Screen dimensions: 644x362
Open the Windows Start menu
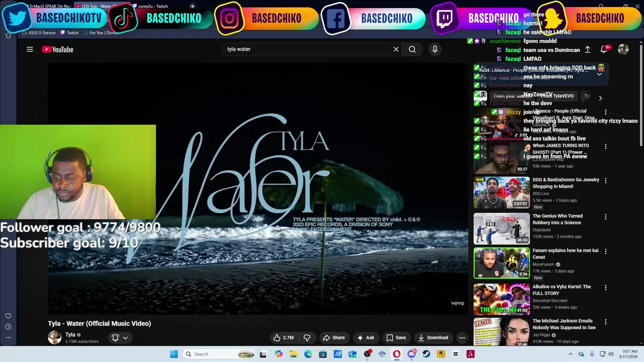[x=174, y=354]
